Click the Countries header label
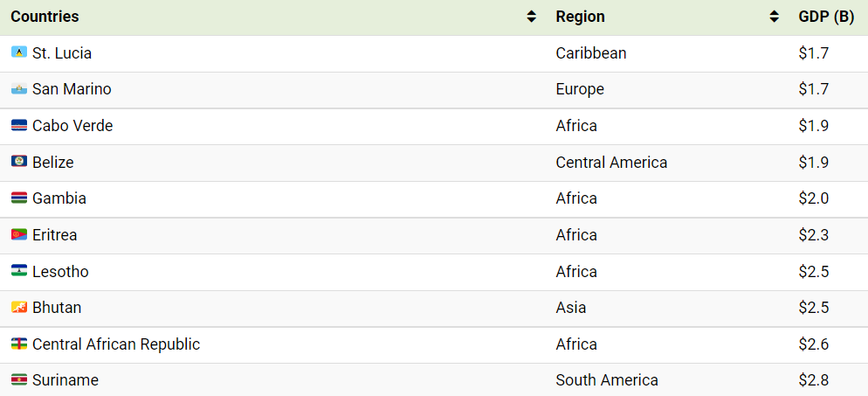The image size is (868, 396). coord(45,17)
